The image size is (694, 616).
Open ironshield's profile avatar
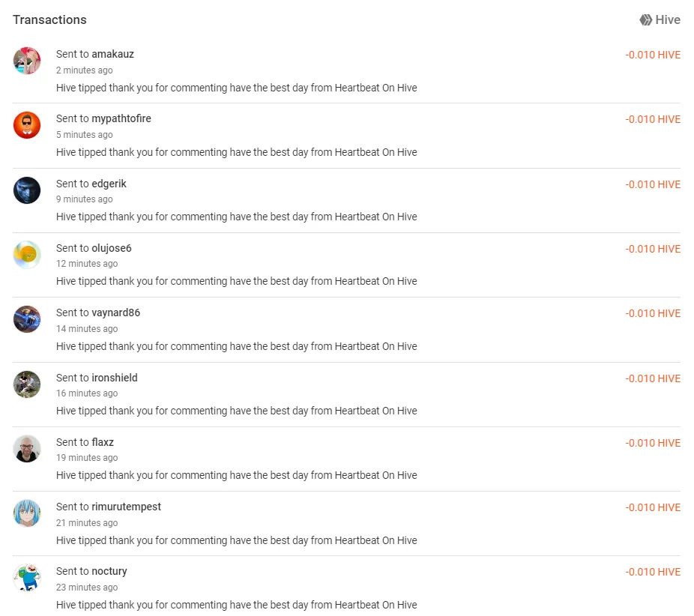click(x=27, y=384)
